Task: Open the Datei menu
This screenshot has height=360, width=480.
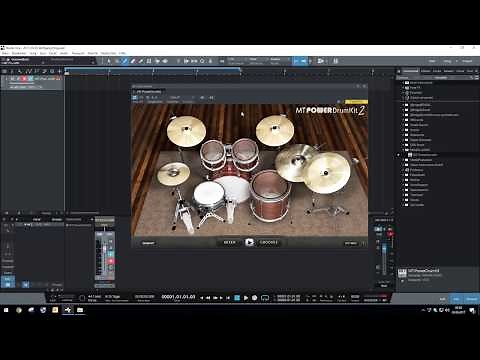Action: 6,53
